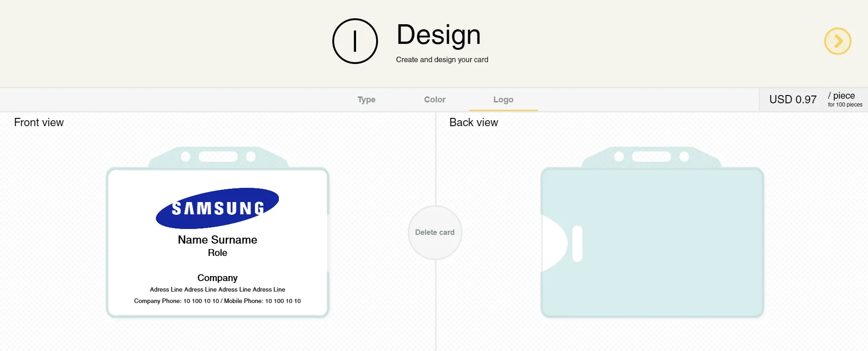The image size is (868, 351).
Task: Select the back view card holder
Action: [652, 233]
